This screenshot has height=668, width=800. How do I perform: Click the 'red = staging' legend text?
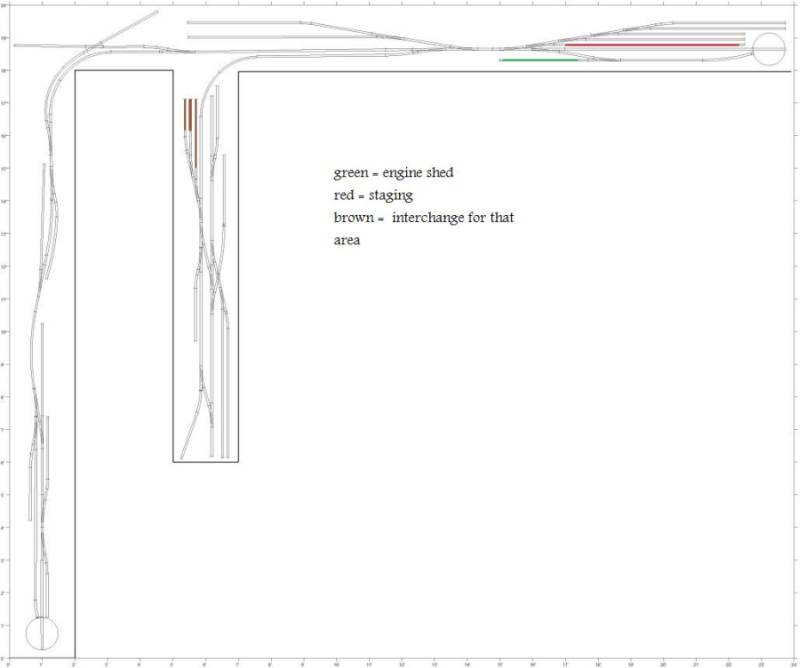click(373, 195)
